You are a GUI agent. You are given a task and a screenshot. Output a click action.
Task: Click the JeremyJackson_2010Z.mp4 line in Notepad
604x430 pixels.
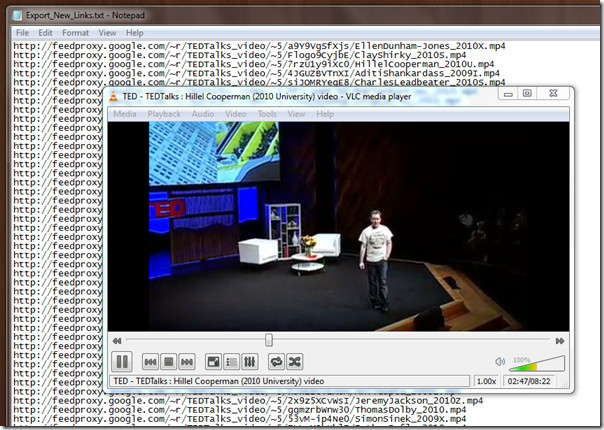click(248, 401)
